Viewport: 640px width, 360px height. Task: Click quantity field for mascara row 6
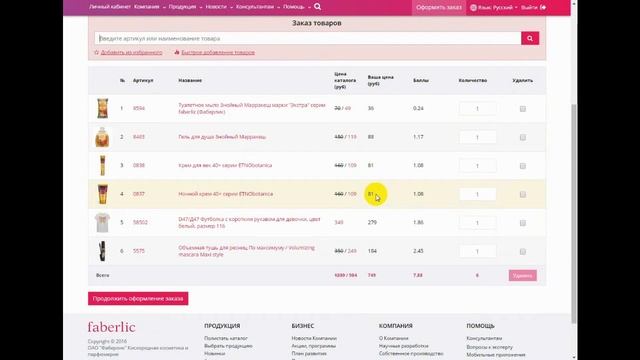477,251
